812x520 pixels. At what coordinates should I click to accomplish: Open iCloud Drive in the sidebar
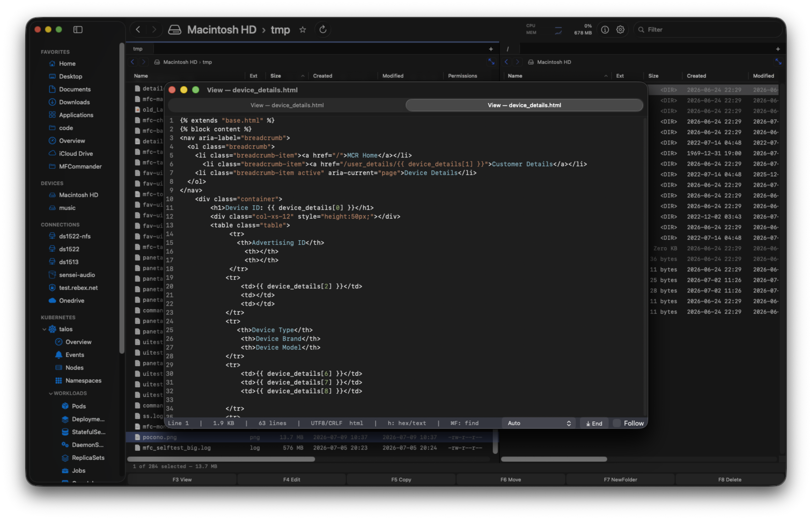click(x=76, y=153)
